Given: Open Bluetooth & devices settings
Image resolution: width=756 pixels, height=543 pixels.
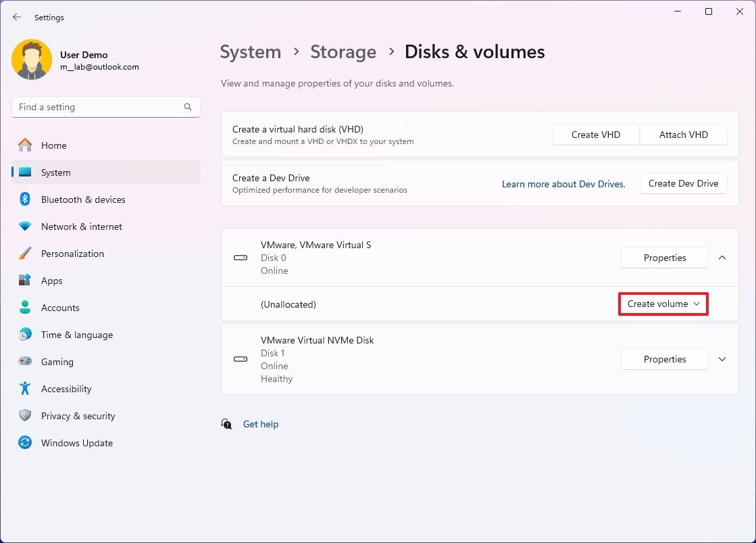Looking at the screenshot, I should [83, 199].
